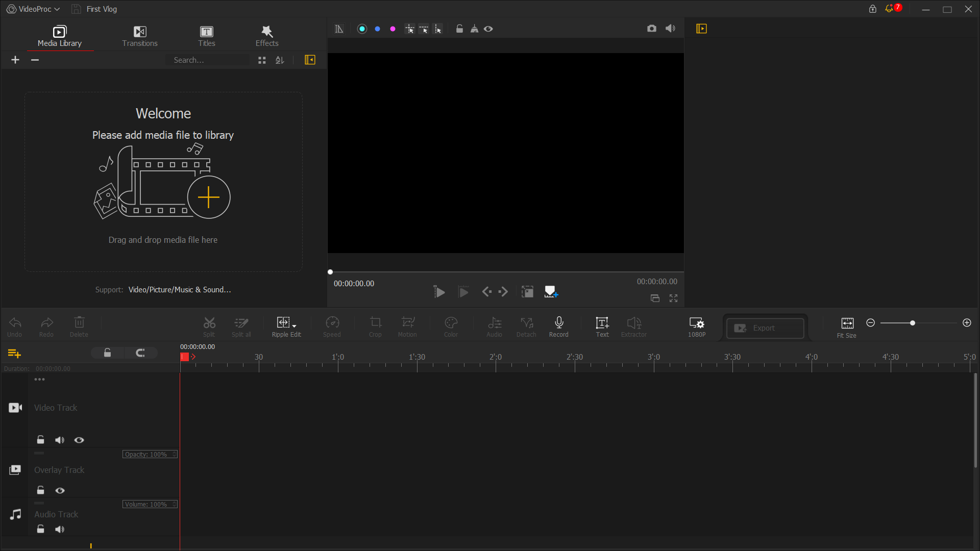Enter fullscreen preview
980x551 pixels.
(674, 298)
